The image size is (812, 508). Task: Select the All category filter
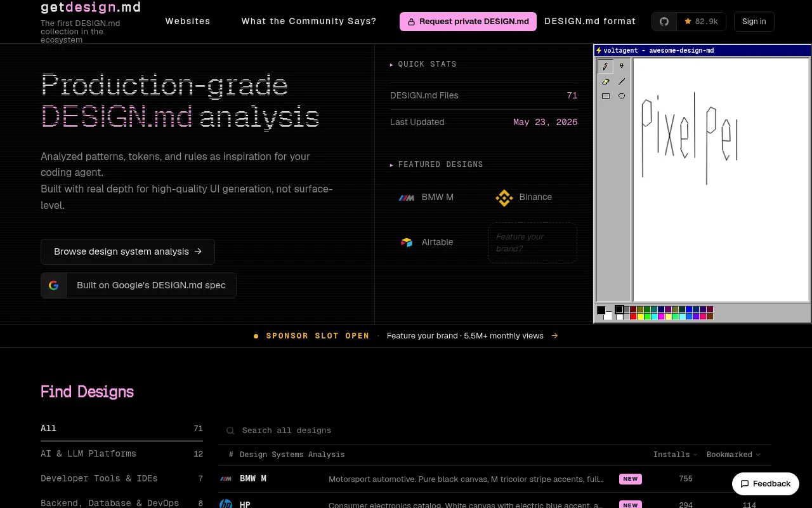122,429
